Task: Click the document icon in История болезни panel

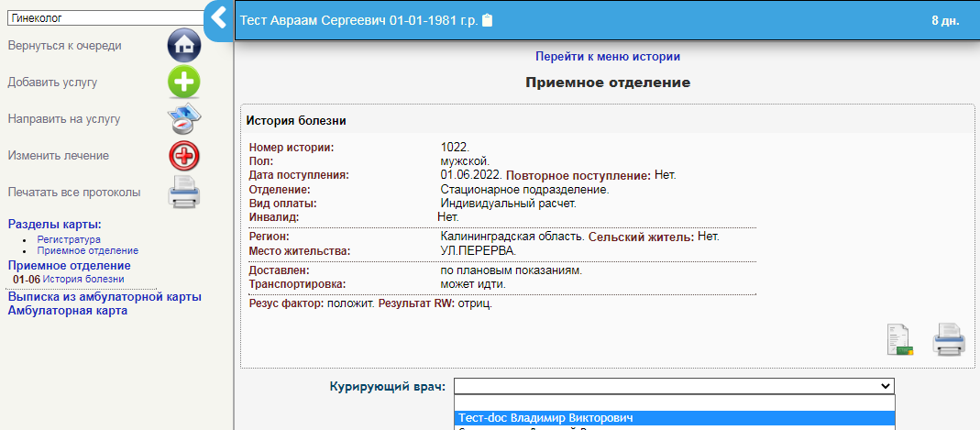Action: click(900, 339)
